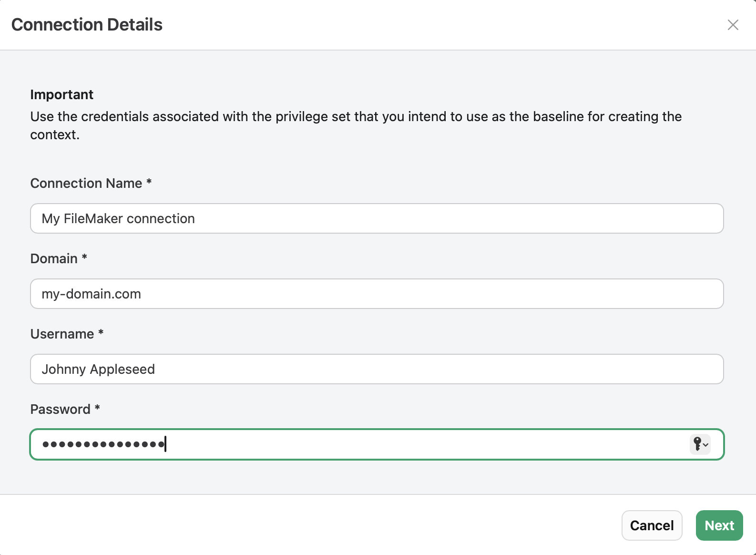Click the required asterisk next to Domain
Image resolution: width=756 pixels, height=555 pixels.
[84, 257]
